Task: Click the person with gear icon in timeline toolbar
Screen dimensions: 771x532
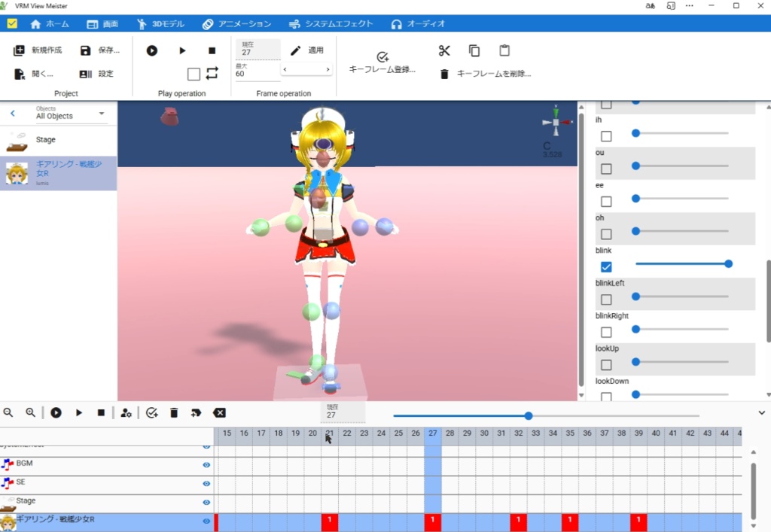Action: click(x=126, y=412)
